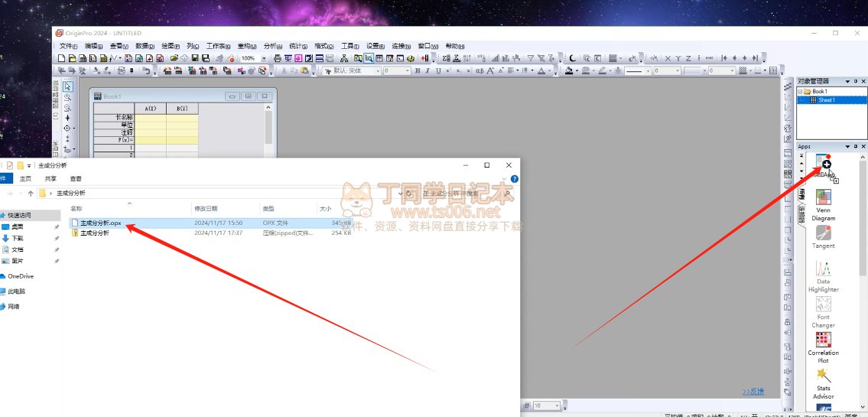Click the Print icon in toolbar
Screen dimensions: 868x417
pos(278,58)
